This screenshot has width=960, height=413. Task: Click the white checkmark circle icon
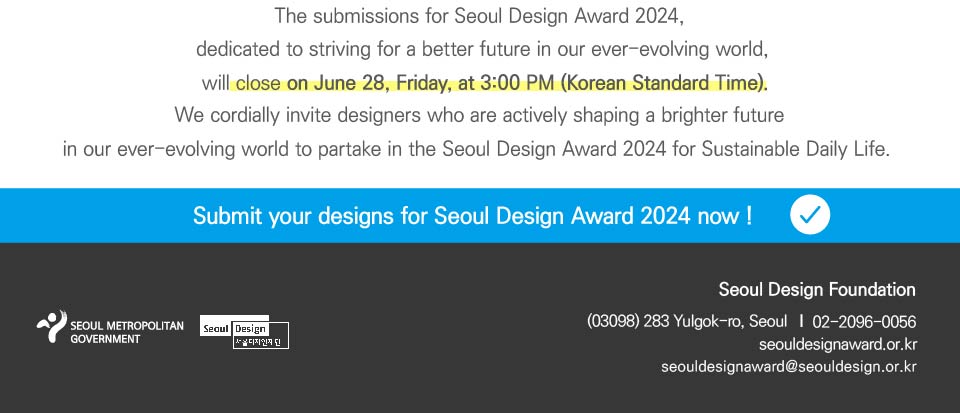[x=810, y=215]
